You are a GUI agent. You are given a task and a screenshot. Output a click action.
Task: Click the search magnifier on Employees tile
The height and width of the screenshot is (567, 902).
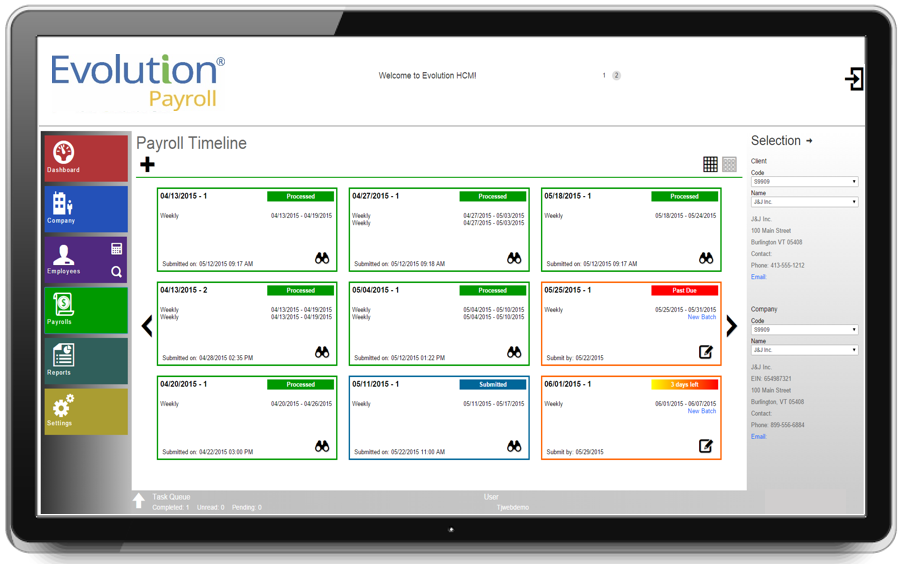pyautogui.click(x=116, y=271)
